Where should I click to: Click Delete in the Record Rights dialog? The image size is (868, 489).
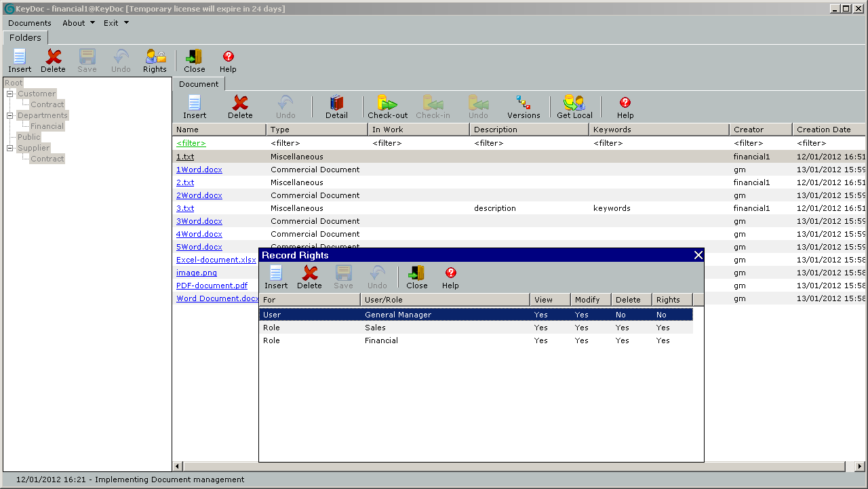pos(309,277)
